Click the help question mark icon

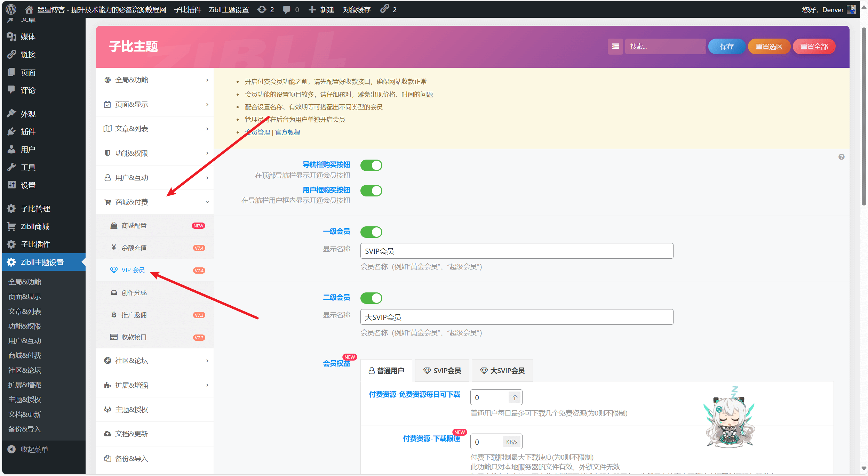(841, 157)
